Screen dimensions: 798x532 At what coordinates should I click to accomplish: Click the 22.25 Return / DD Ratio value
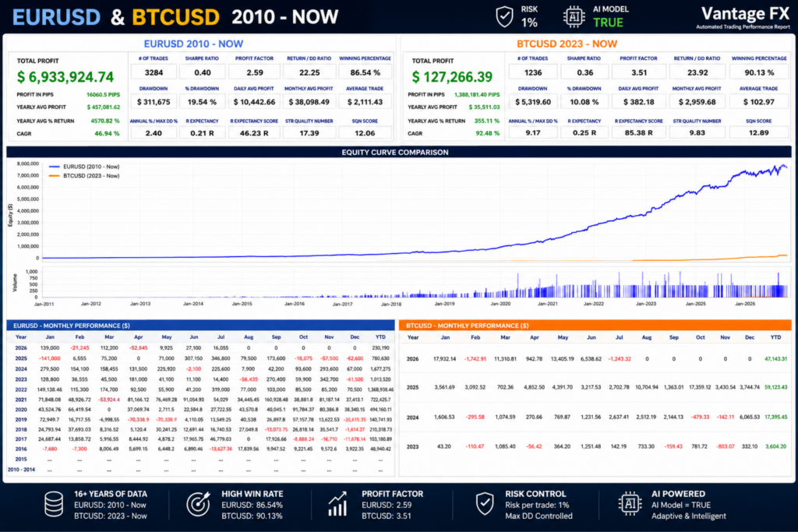pos(309,72)
